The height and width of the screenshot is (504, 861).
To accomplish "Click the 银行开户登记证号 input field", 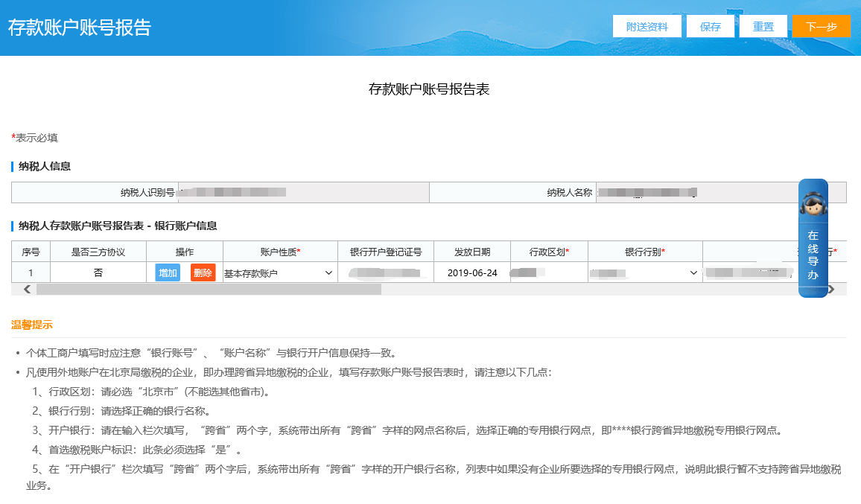I will pos(386,273).
